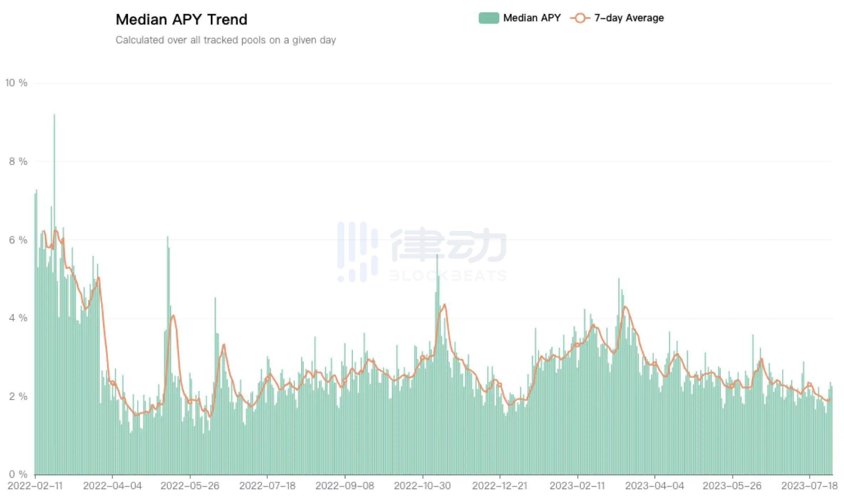Click the Median APY legend label
Screen dimensions: 844x504
click(532, 18)
